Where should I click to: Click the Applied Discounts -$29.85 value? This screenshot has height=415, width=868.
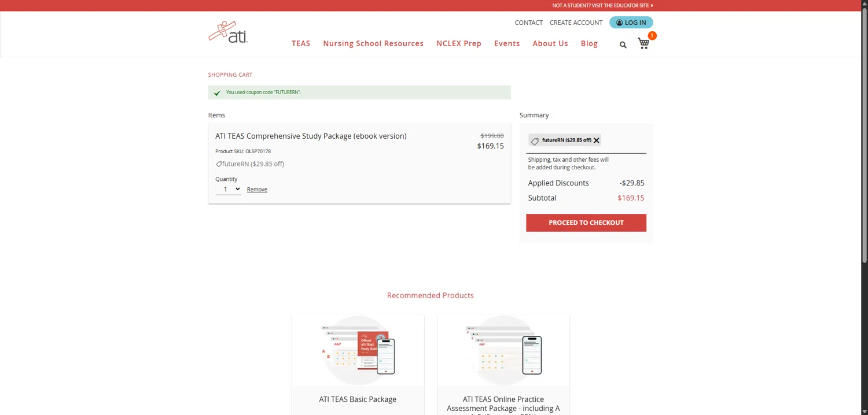pos(632,183)
